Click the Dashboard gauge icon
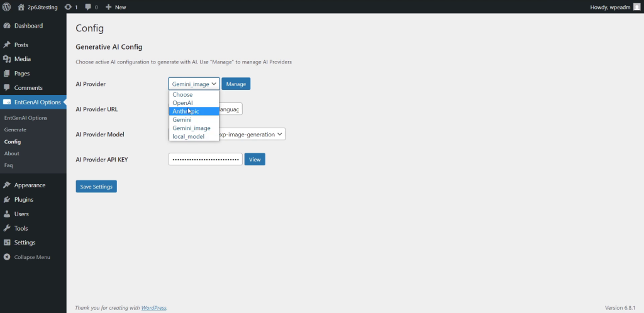Screen dimensions: 644x313 pos(7,25)
